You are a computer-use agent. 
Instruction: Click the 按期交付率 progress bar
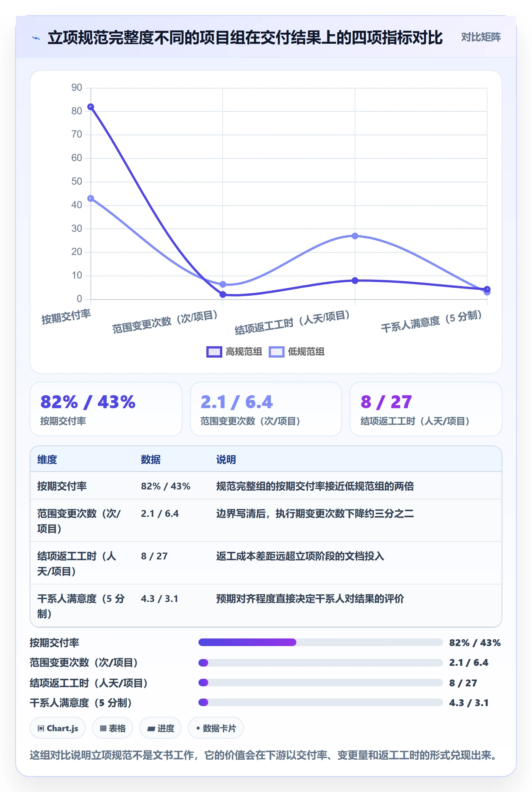[x=320, y=642]
